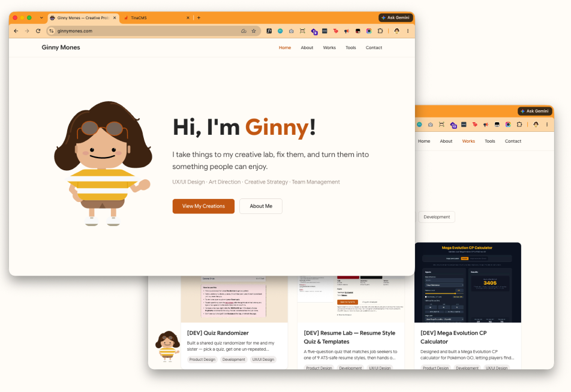Open the green-cornered capture extension in back window
Screen dimensions: 571x392
(x=441, y=125)
